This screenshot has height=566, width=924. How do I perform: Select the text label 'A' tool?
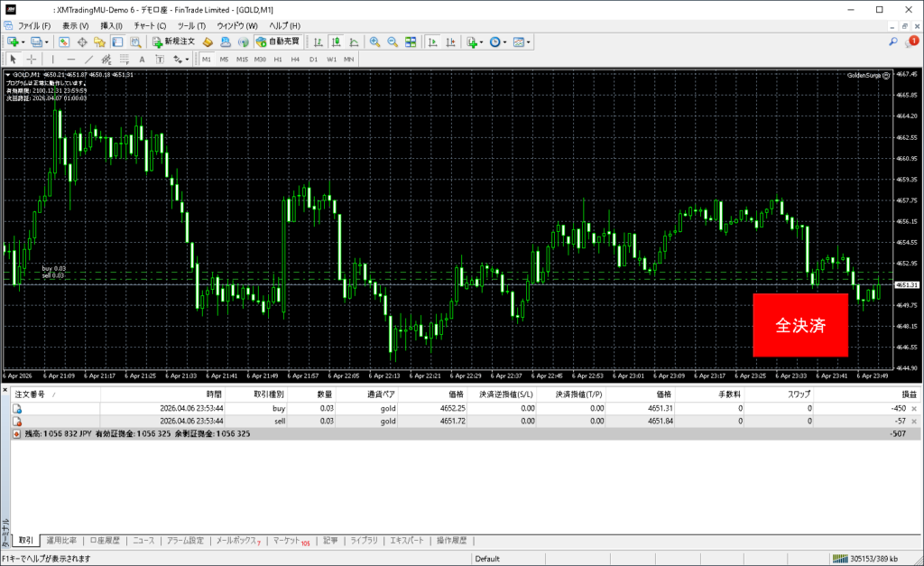[142, 59]
